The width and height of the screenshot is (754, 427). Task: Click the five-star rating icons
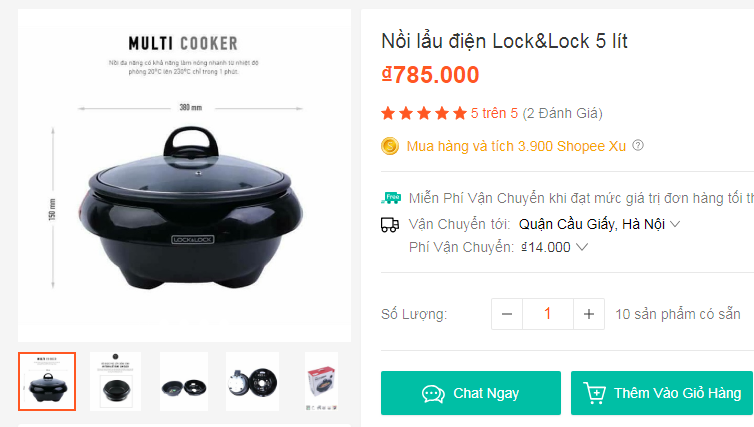(424, 113)
